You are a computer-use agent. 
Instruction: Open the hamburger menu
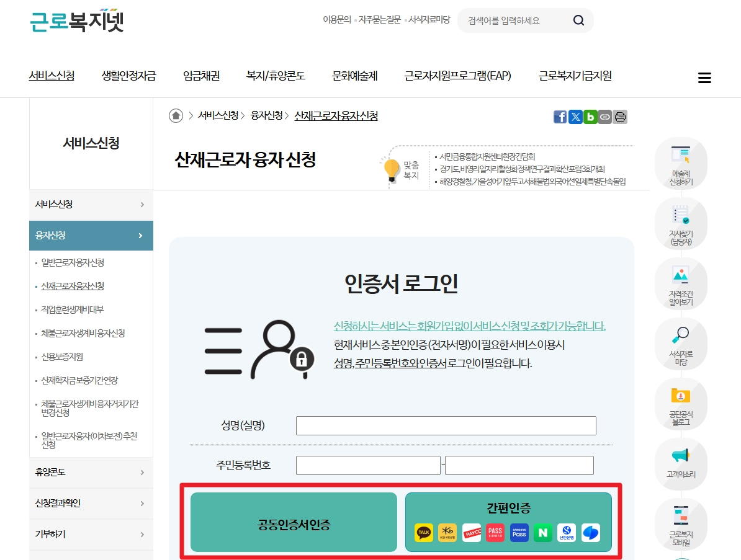(x=704, y=77)
